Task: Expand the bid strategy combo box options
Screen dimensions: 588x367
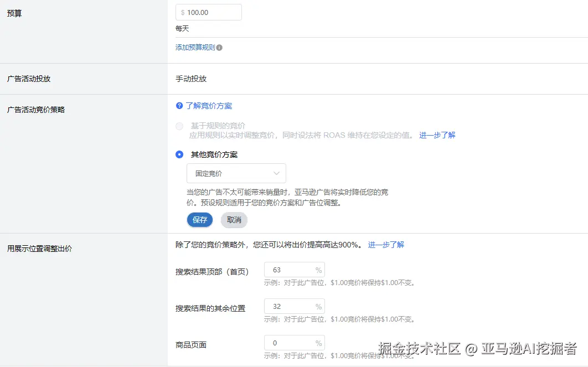Action: coord(236,173)
